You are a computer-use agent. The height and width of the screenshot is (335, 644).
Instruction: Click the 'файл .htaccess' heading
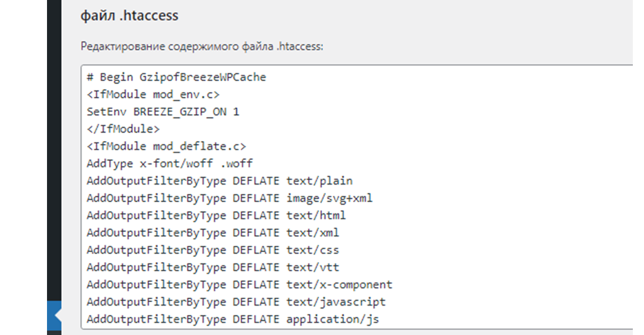129,16
